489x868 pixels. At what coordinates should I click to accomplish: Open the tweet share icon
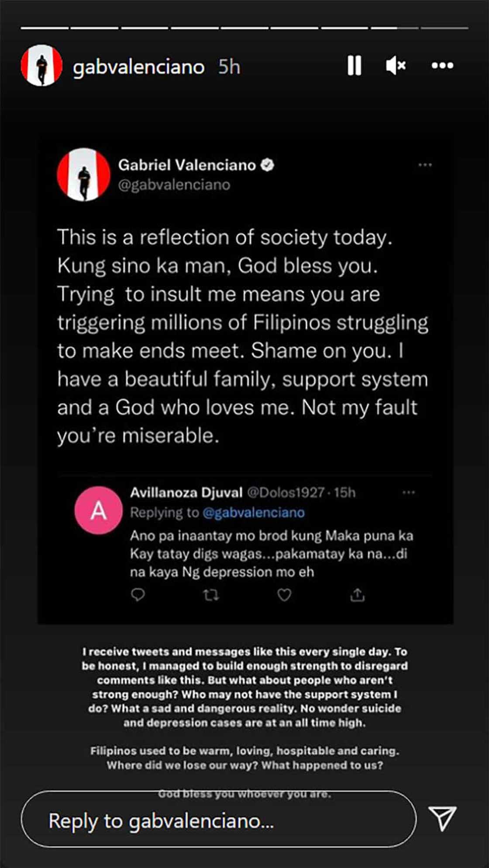point(358,595)
